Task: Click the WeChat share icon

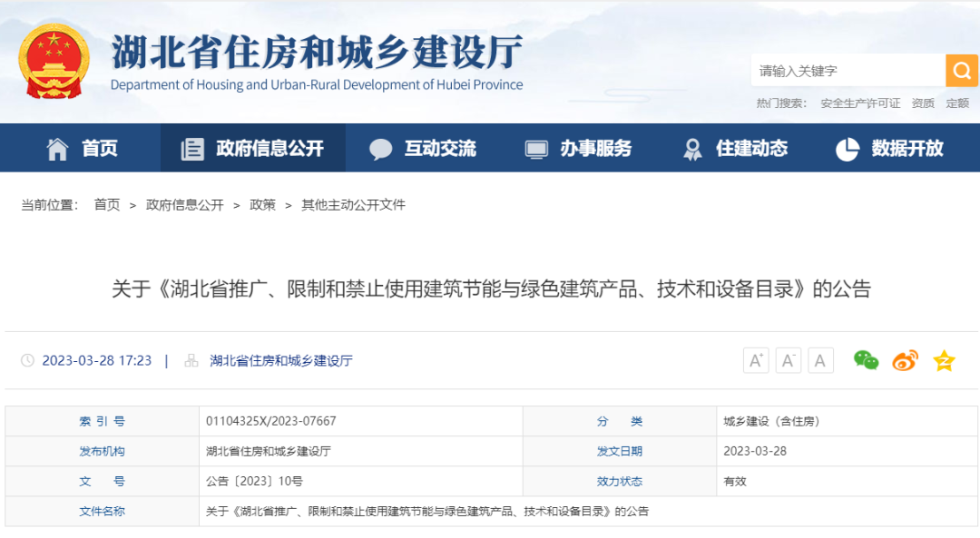Action: 867,360
